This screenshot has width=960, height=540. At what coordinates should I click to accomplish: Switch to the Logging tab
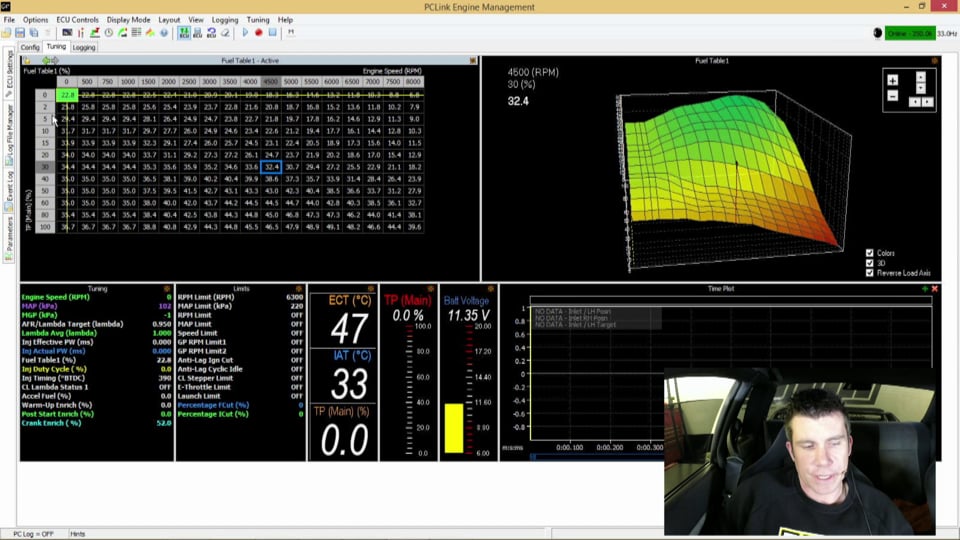[x=84, y=47]
